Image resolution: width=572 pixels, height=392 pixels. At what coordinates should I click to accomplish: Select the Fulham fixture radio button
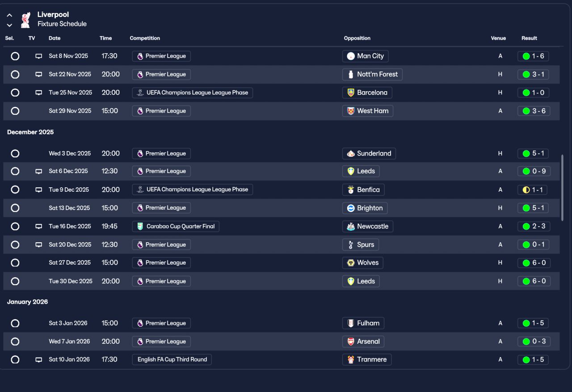coord(15,323)
